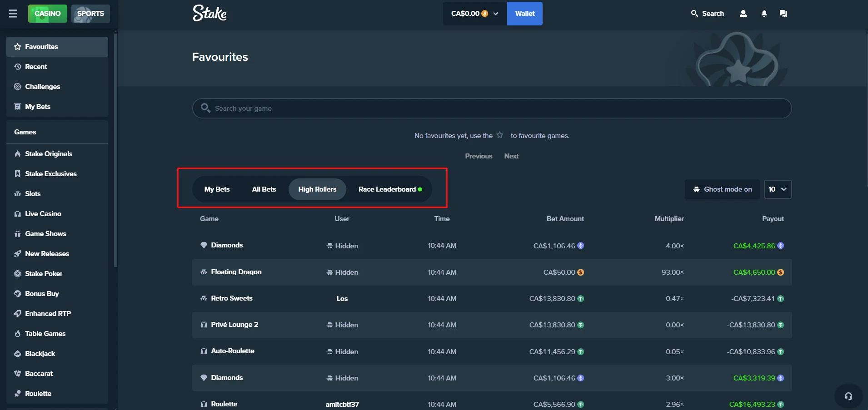
Task: Click the Stake Exclusives bookmark icon
Action: (18, 174)
